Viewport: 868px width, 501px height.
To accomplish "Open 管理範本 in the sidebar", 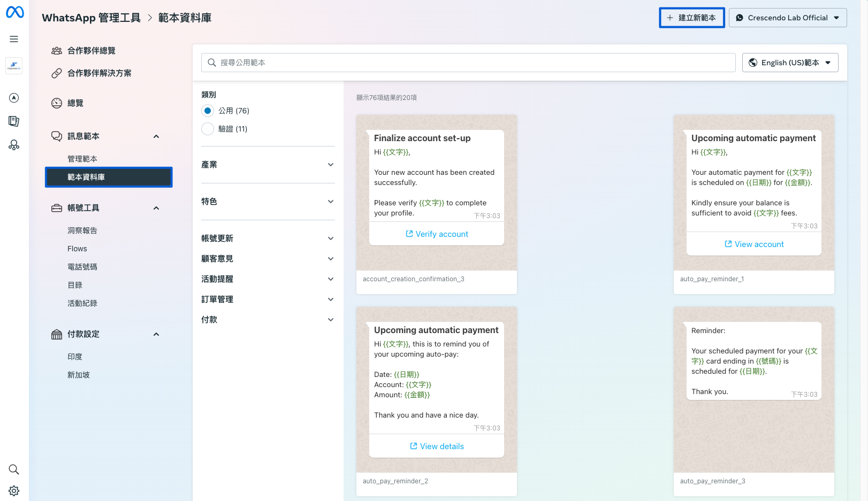I will 82,159.
